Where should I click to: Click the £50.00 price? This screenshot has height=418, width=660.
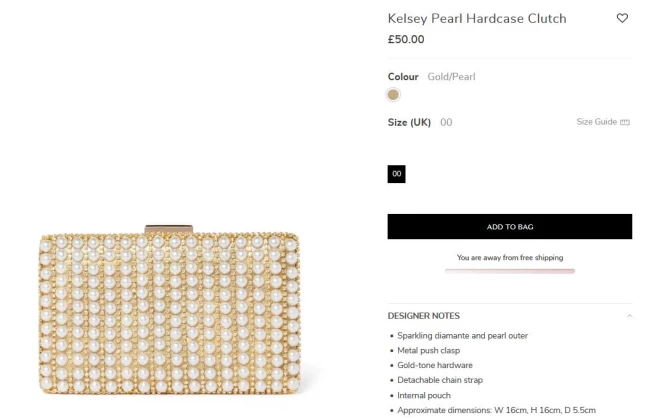click(x=406, y=40)
